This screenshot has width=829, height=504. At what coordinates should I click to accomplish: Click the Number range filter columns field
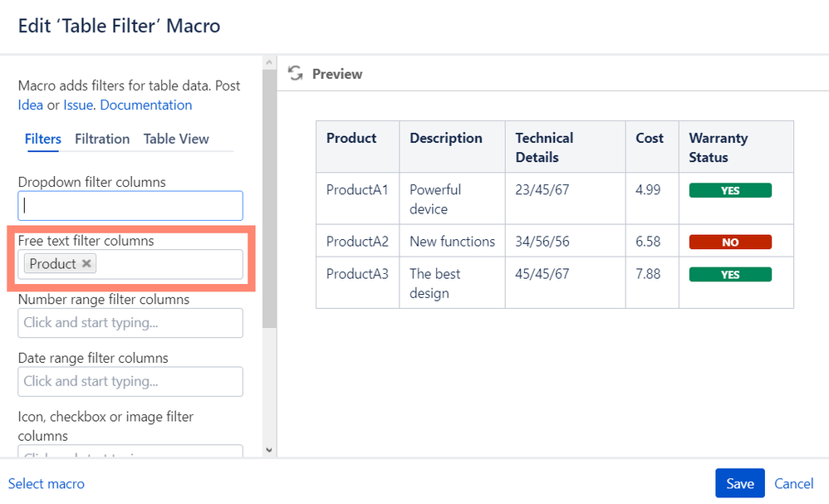[130, 323]
